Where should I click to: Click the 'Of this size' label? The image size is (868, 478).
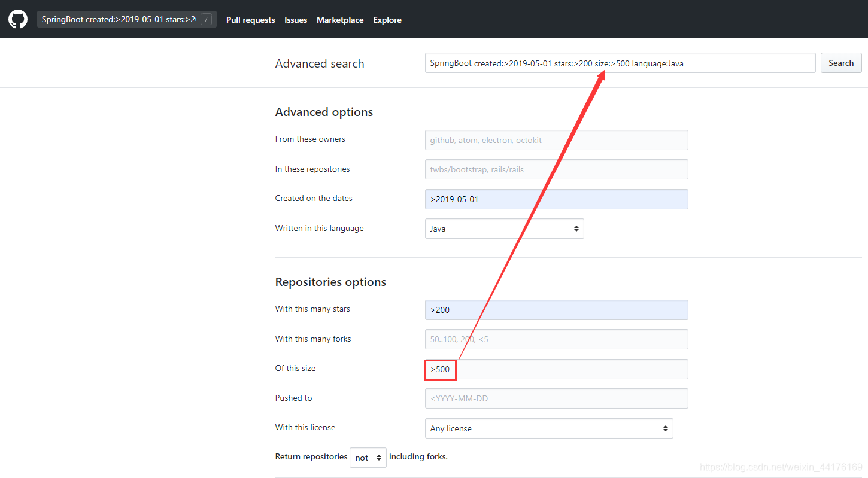[x=295, y=368]
